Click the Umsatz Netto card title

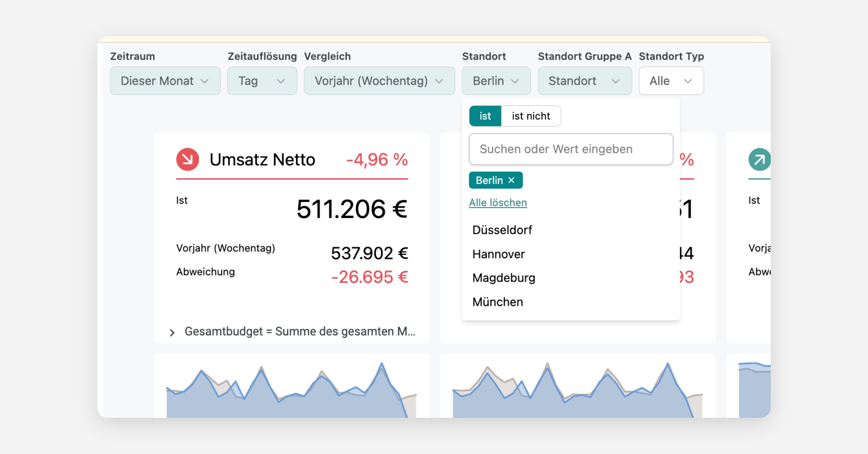tap(262, 160)
